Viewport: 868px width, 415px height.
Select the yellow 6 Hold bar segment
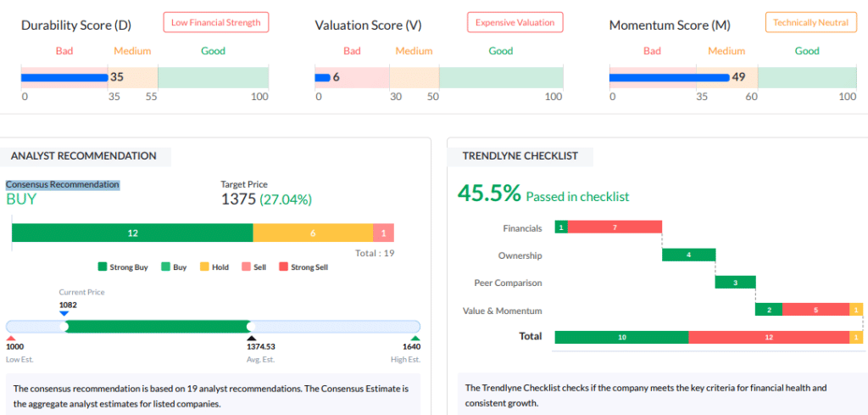coord(313,233)
